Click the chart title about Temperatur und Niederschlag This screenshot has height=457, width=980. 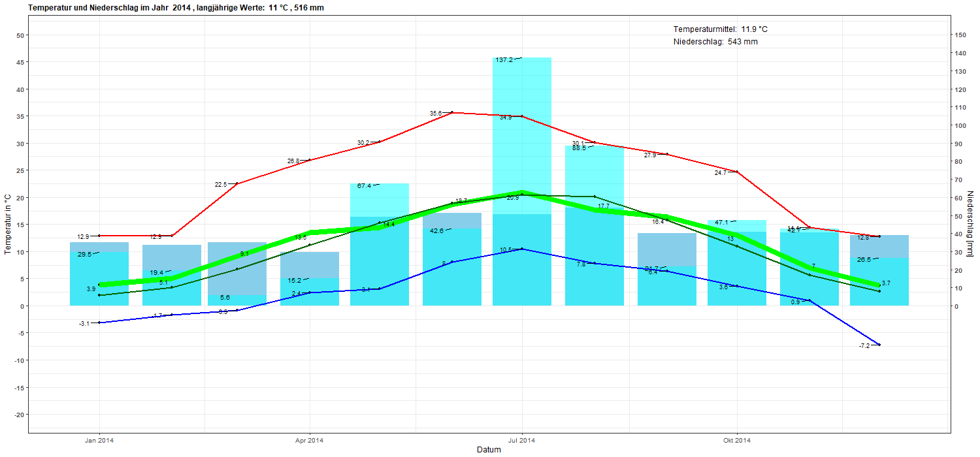176,8
